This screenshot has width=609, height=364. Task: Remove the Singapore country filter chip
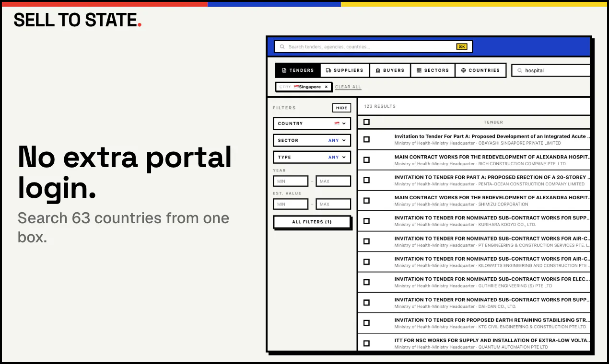pos(326,87)
